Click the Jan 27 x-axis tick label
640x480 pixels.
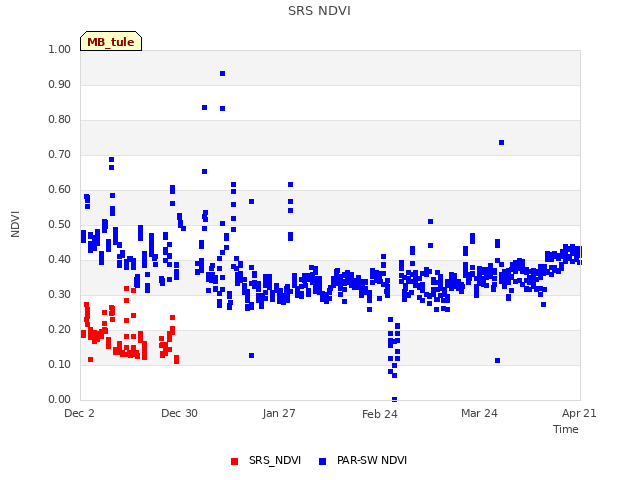tap(279, 413)
